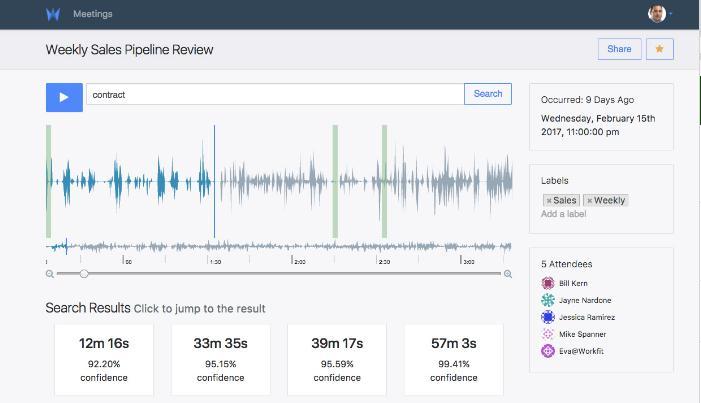Click the zoom in magnifier icon

click(x=508, y=274)
